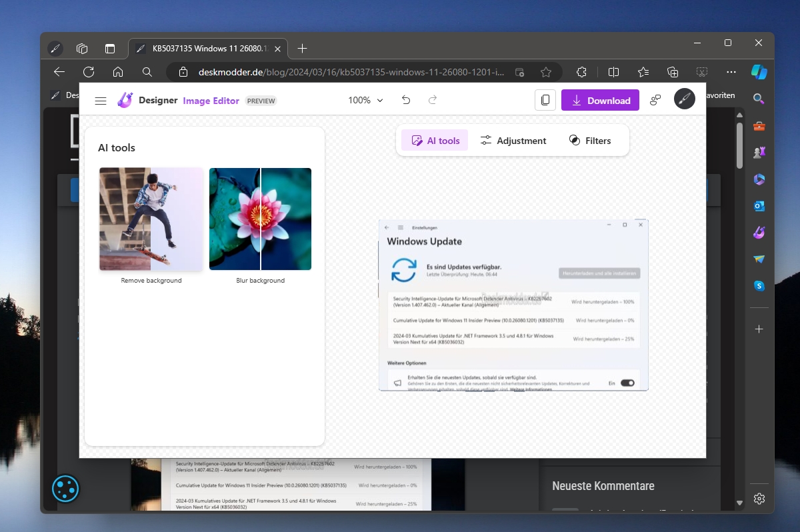This screenshot has width=800, height=532.
Task: Expand the 100% zoom dropdown
Action: [366, 100]
